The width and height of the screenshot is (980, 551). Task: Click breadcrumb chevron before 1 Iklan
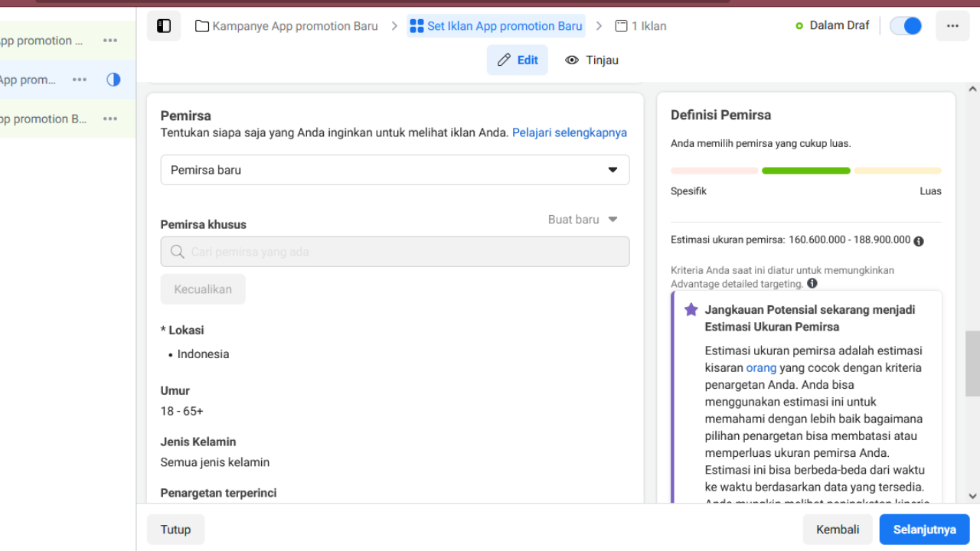(x=599, y=26)
